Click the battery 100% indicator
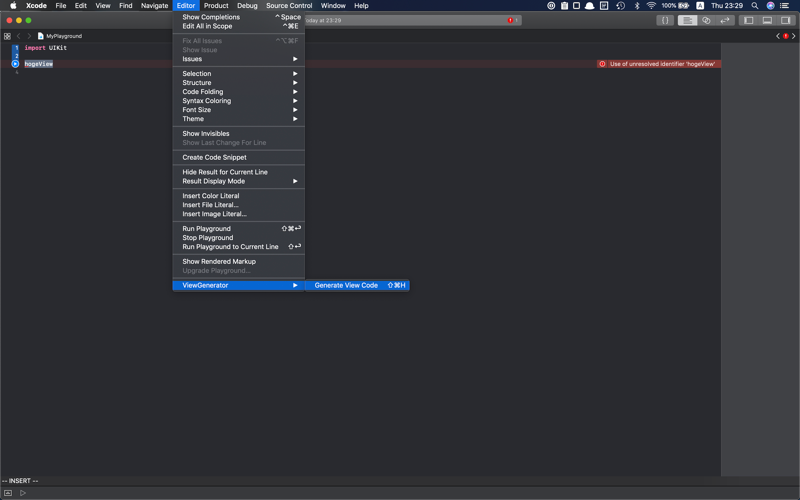 coord(676,6)
